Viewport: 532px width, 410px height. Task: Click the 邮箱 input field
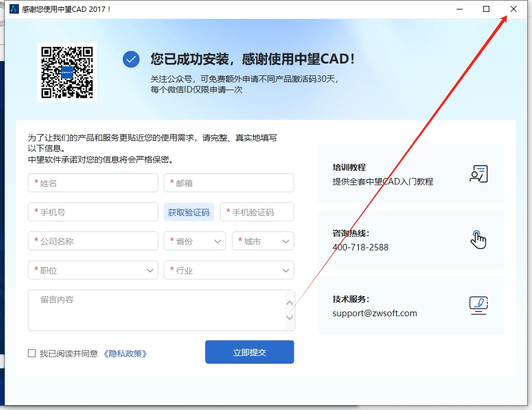tap(228, 183)
